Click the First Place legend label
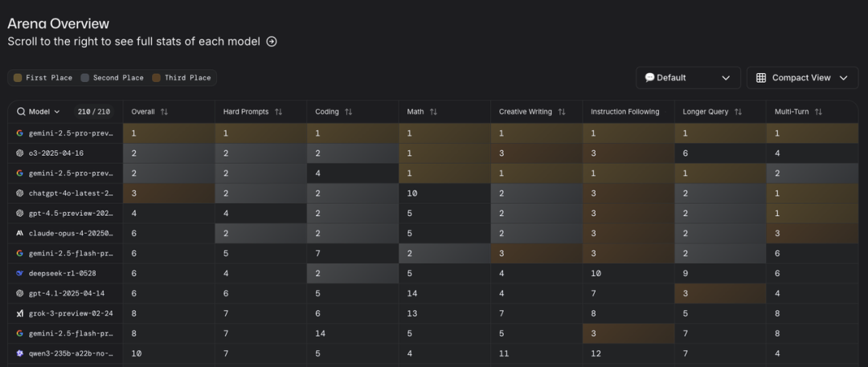The height and width of the screenshot is (367, 868). [x=49, y=78]
